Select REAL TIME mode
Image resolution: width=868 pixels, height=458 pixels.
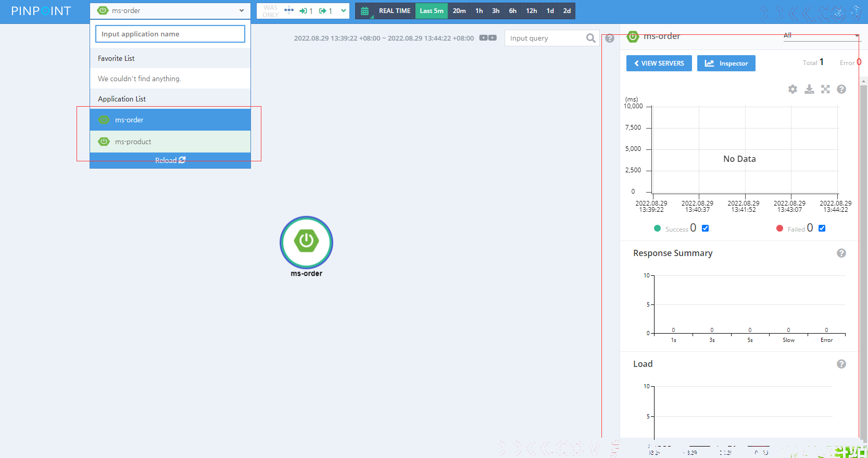(x=395, y=11)
